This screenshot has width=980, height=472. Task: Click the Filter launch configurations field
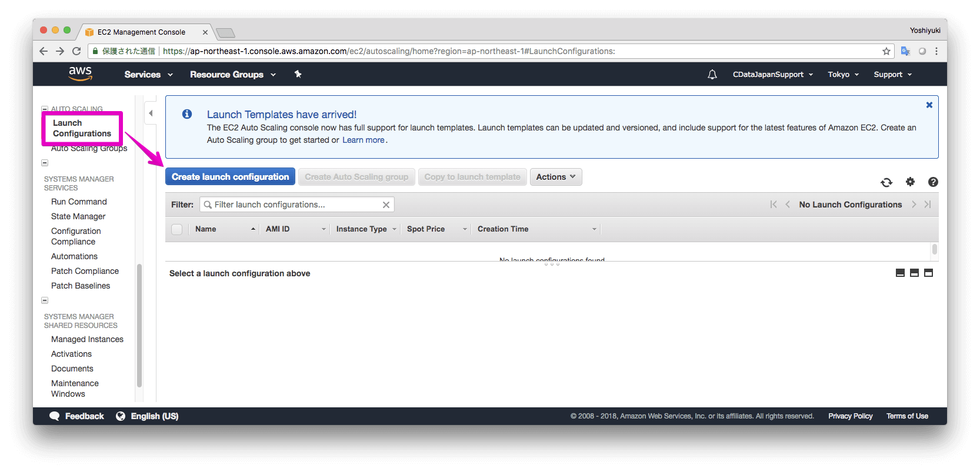297,205
